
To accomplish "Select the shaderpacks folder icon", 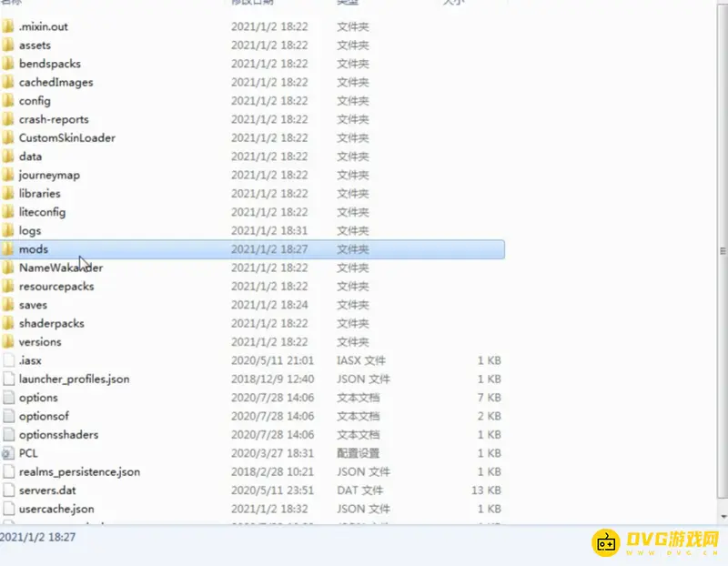I will point(7,324).
